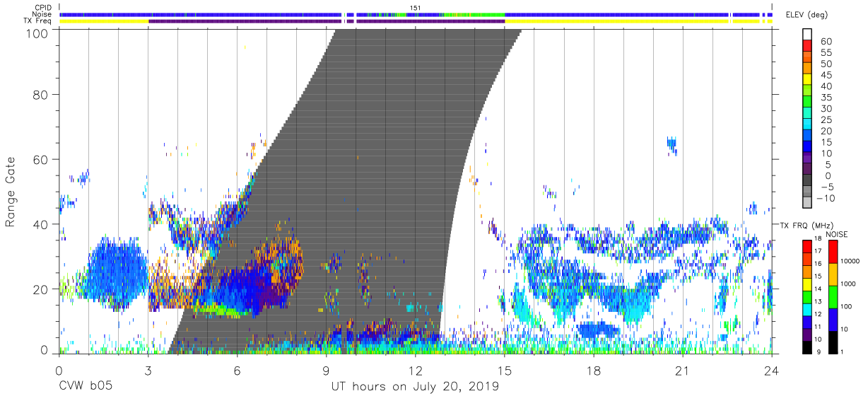The height and width of the screenshot is (401, 868).
Task: Click the black 9–10 MHz TX FRQ swatch
Action: [807, 347]
